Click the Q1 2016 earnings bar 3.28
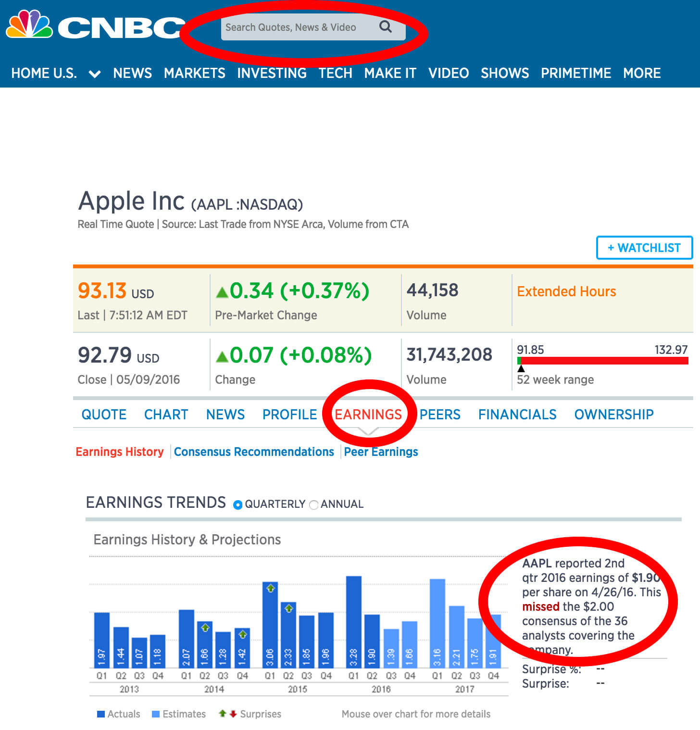Viewport: 700px width, 730px height. [x=353, y=622]
